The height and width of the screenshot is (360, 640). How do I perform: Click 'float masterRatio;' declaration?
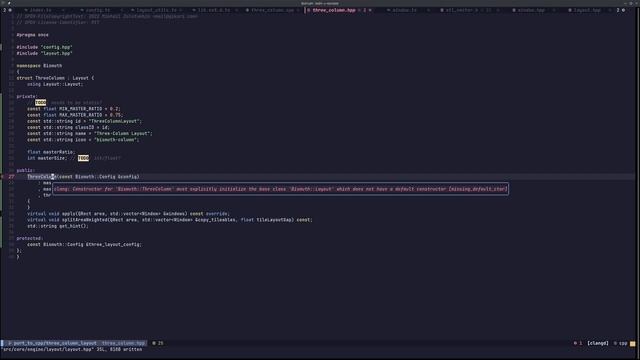[51, 152]
